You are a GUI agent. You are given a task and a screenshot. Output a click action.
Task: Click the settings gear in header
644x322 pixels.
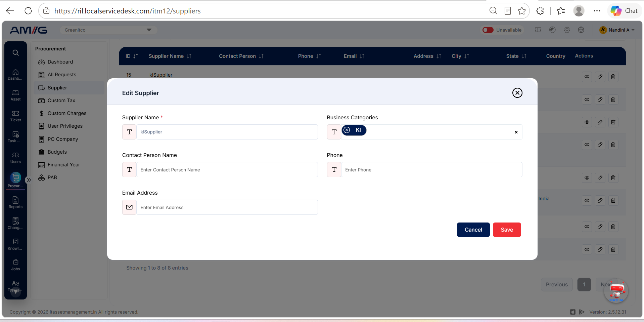[567, 30]
